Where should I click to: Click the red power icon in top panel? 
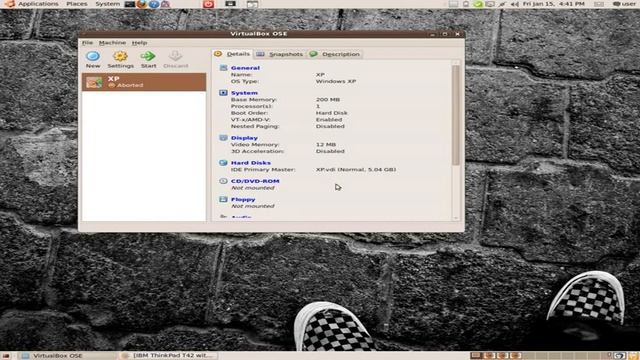tap(208, 4)
